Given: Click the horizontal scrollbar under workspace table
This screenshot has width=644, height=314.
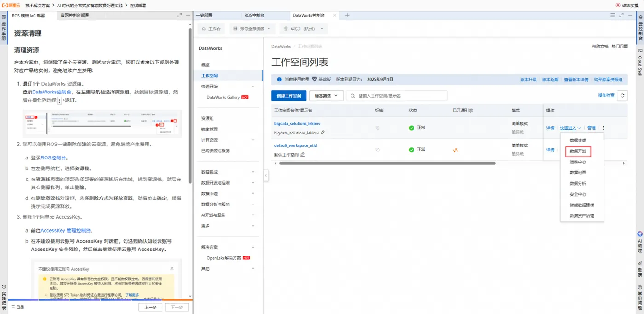Looking at the screenshot, I should pos(387,163).
